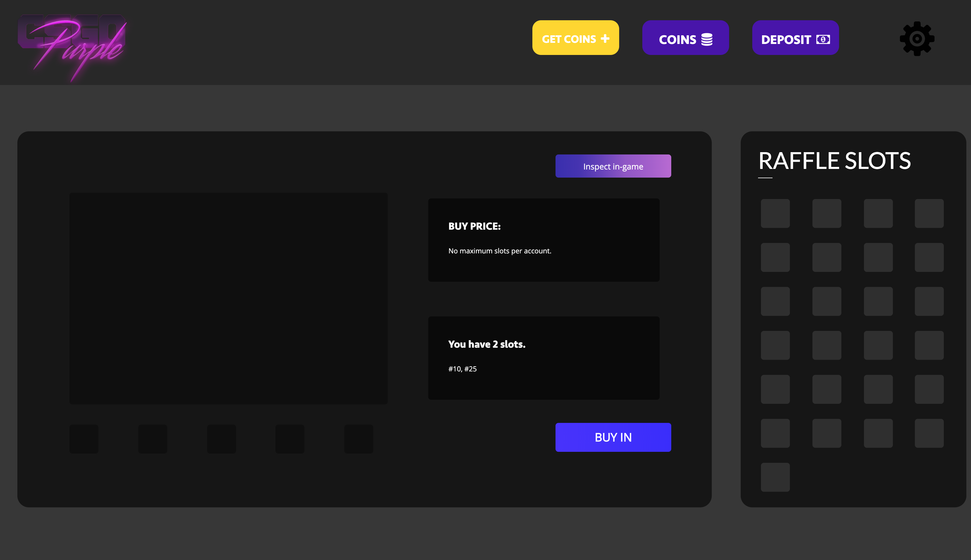This screenshot has width=971, height=560.
Task: Open the settings gear icon
Action: pyautogui.click(x=917, y=38)
